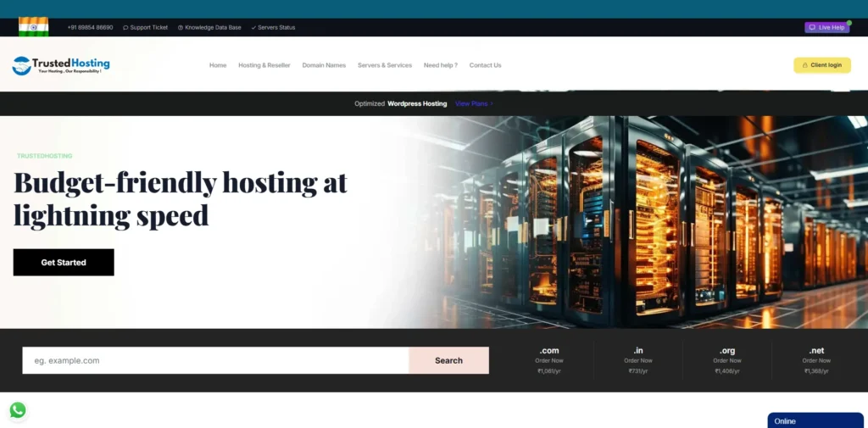
Task: Call the phone number +91 89854 86690
Action: (90, 27)
